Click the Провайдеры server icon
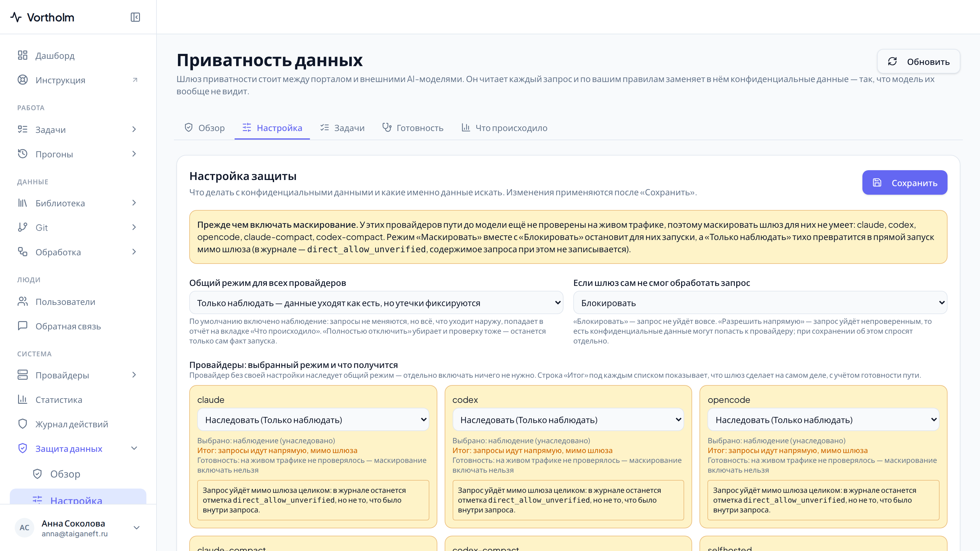Screen dimensions: 980x551 point(22,375)
